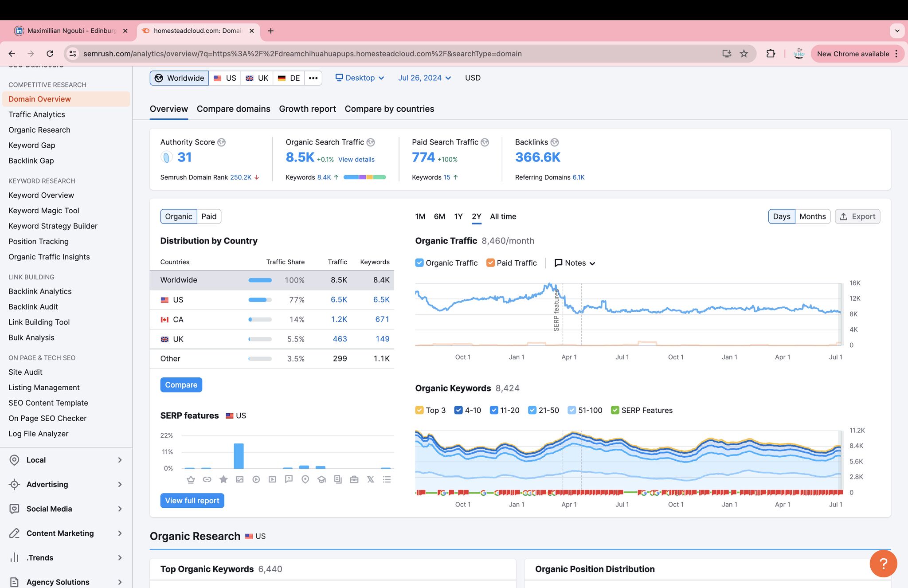Screen dimensions: 908x588
Task: Click globe icon beside Paid Search Traffic
Action: click(485, 142)
